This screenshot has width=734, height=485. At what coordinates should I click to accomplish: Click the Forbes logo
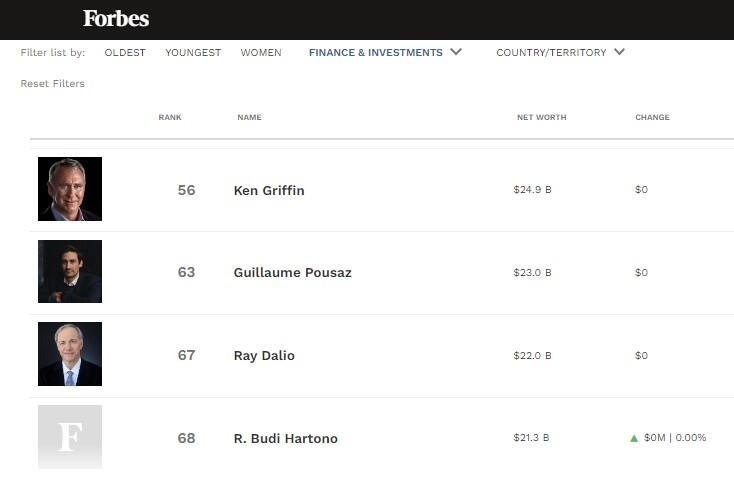[x=116, y=19]
